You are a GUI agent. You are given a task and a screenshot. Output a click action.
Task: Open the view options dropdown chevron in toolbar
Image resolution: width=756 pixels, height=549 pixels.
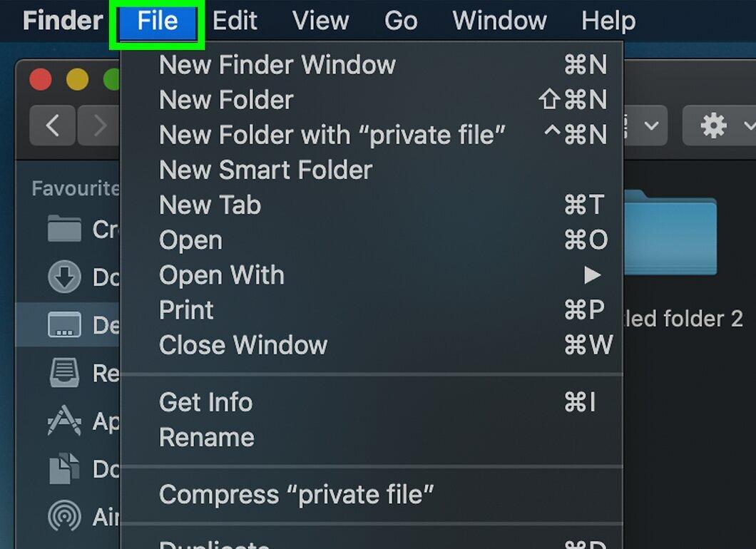651,125
